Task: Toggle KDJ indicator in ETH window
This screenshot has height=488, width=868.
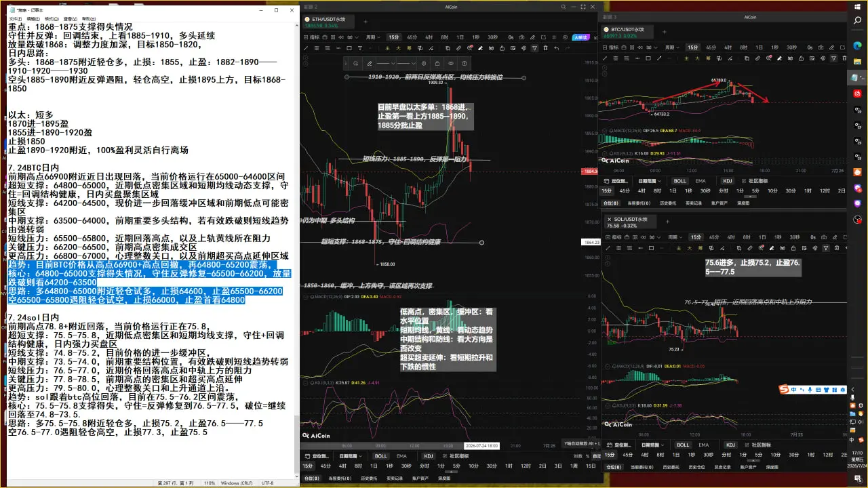Action: (429, 456)
